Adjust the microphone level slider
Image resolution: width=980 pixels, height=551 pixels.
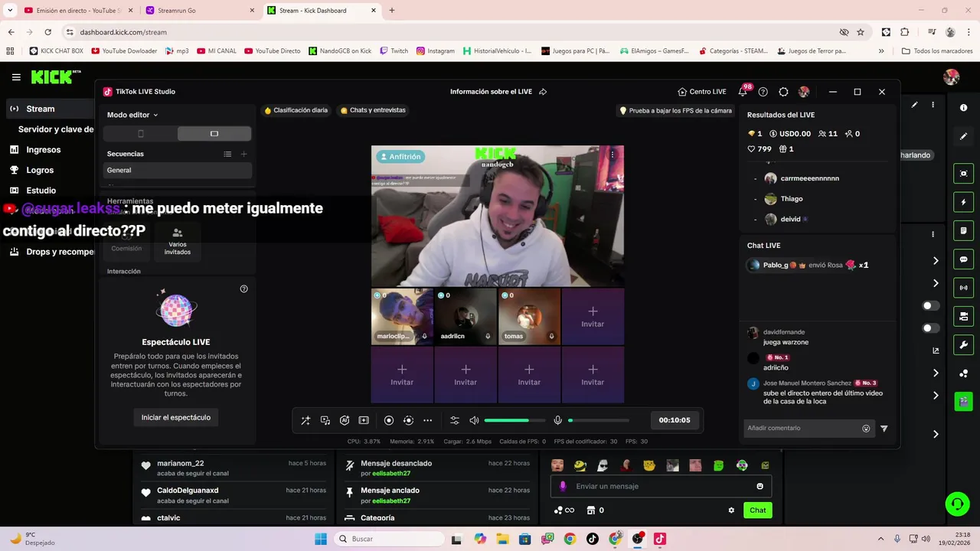pos(599,420)
